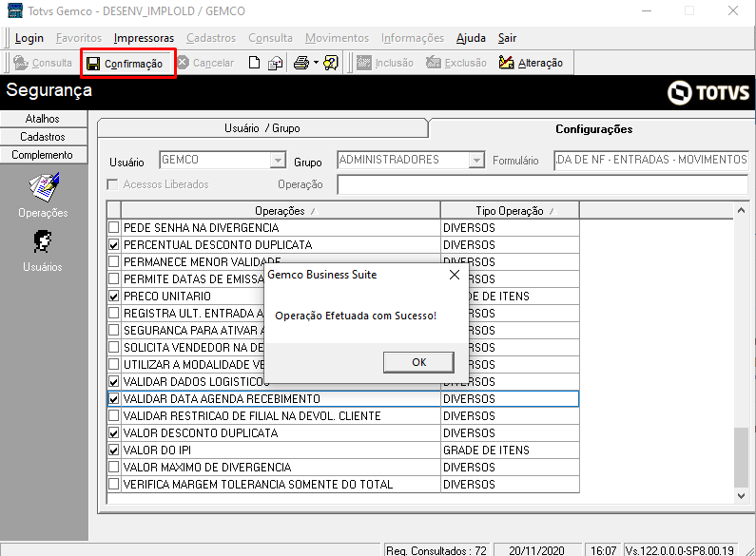Sort by Tipo Operação column header
This screenshot has height=556, width=756.
[x=510, y=211]
